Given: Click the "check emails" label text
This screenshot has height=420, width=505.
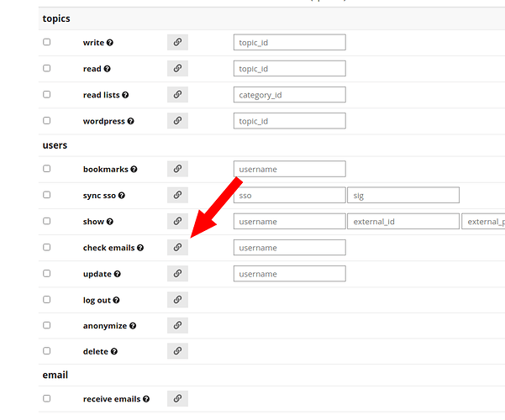Looking at the screenshot, I should click(x=109, y=248).
